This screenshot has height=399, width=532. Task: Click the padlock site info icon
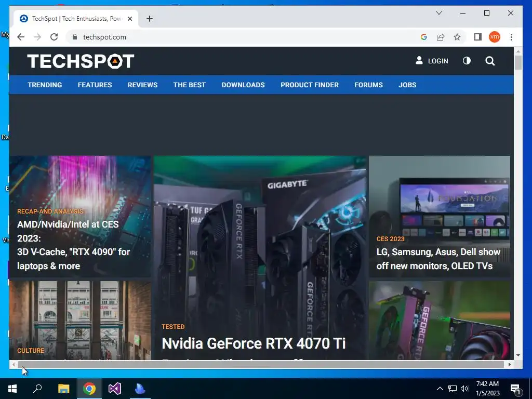75,37
